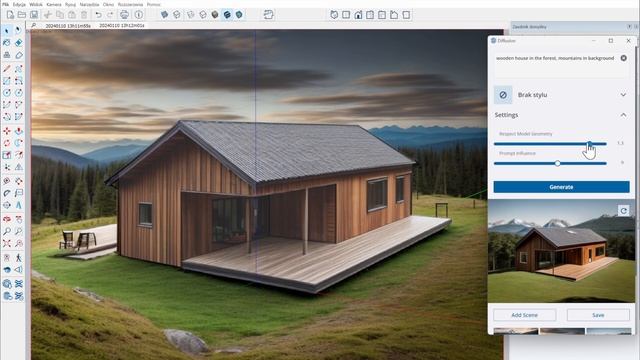The width and height of the screenshot is (640, 360).
Task: Select the Zoom Window tool
Action: pyautogui.click(x=18, y=231)
